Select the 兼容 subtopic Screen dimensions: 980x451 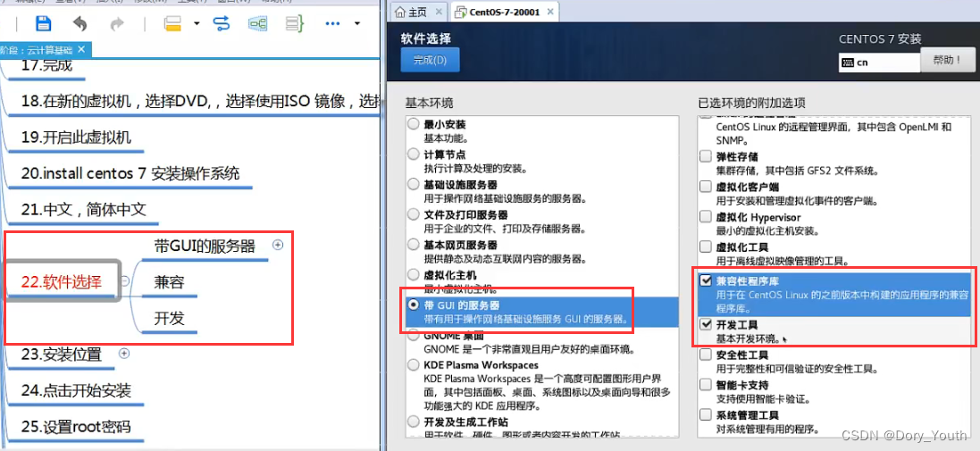point(170,282)
